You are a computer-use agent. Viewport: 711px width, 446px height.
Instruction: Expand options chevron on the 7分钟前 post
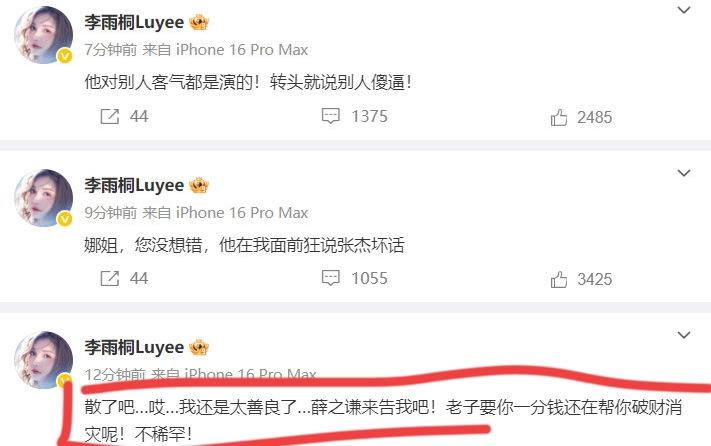click(684, 10)
